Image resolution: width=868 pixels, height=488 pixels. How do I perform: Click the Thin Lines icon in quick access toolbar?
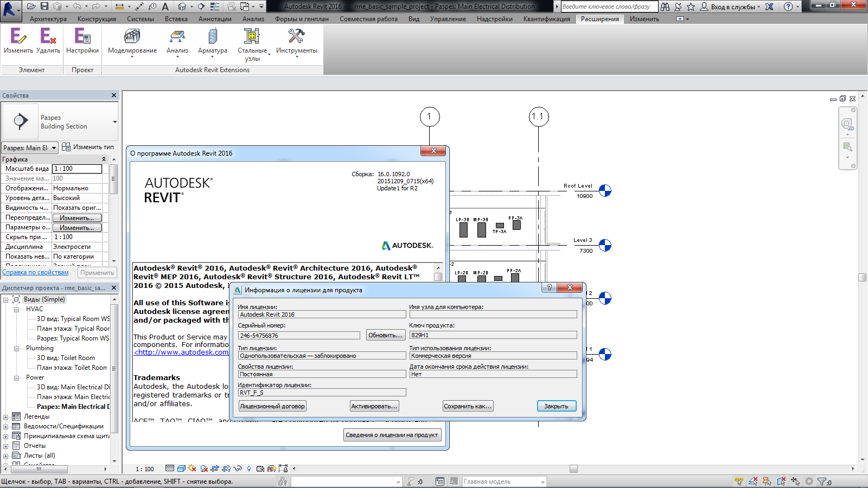coord(215,7)
